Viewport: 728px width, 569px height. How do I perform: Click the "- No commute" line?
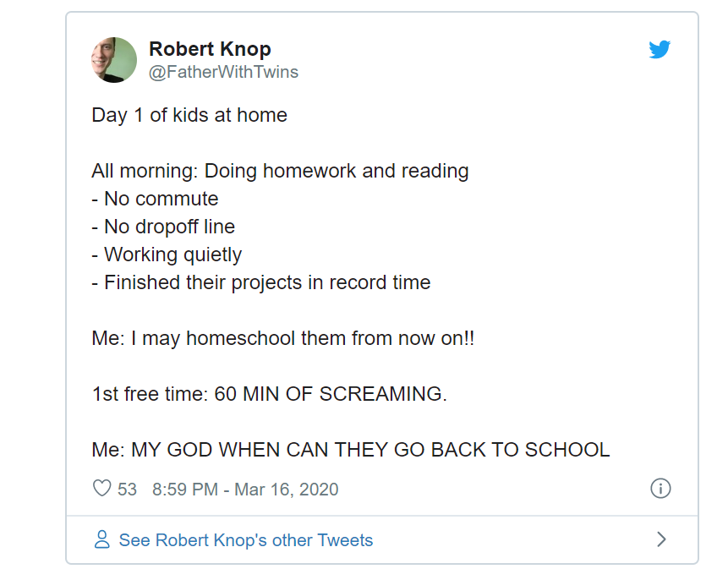coord(155,199)
